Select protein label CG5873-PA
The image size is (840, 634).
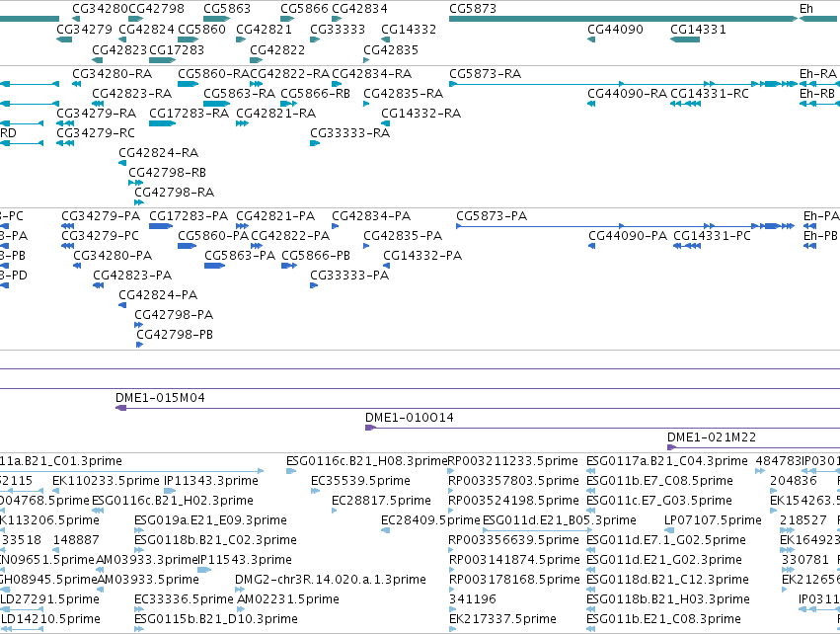pyautogui.click(x=492, y=216)
